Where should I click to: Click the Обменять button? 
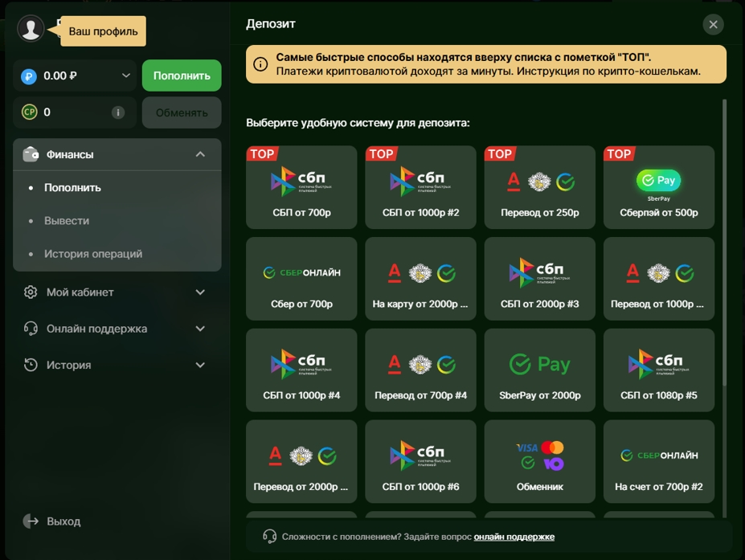coord(182,112)
